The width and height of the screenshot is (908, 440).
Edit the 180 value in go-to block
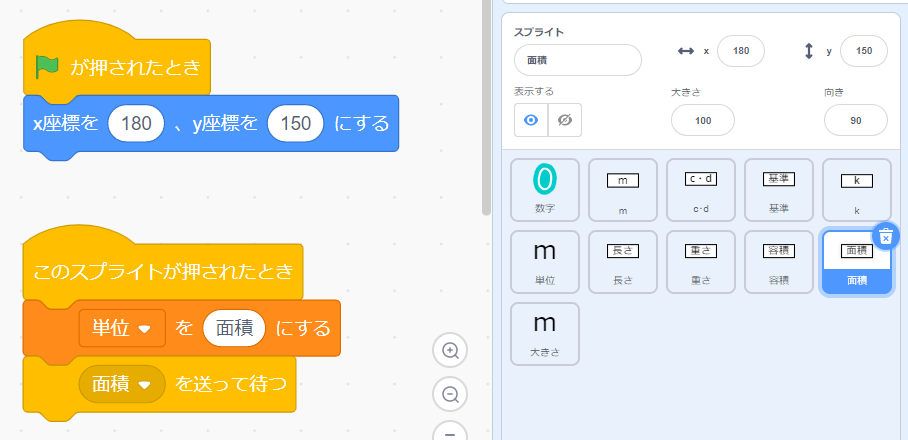coord(137,123)
